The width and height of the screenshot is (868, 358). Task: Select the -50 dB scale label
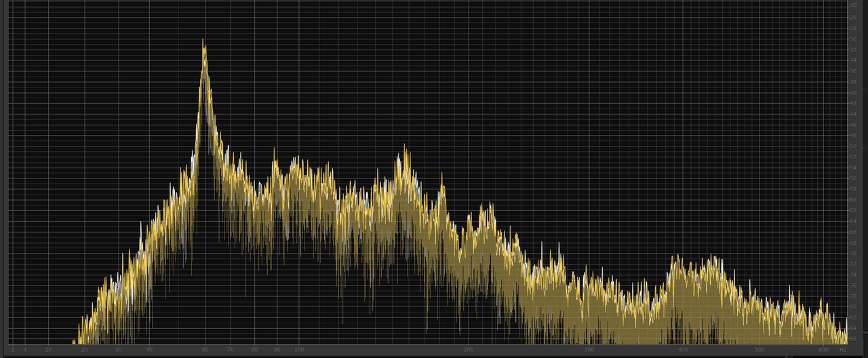[853, 146]
